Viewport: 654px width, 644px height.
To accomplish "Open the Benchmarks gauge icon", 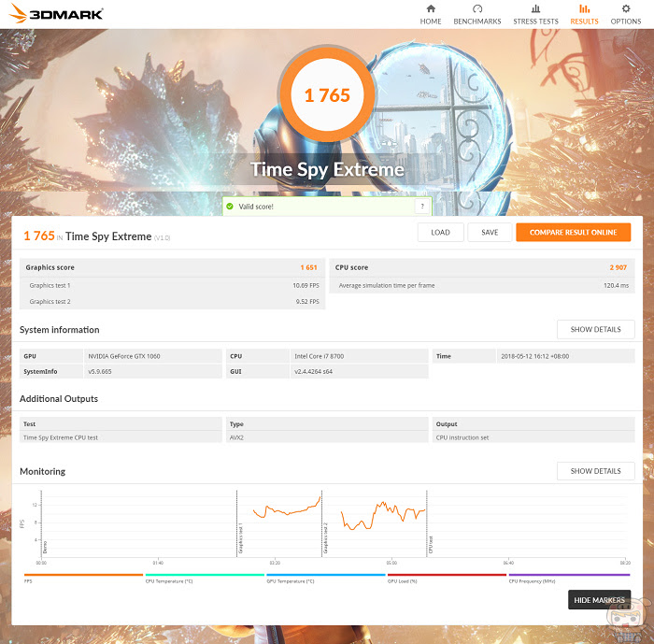I will click(x=477, y=8).
